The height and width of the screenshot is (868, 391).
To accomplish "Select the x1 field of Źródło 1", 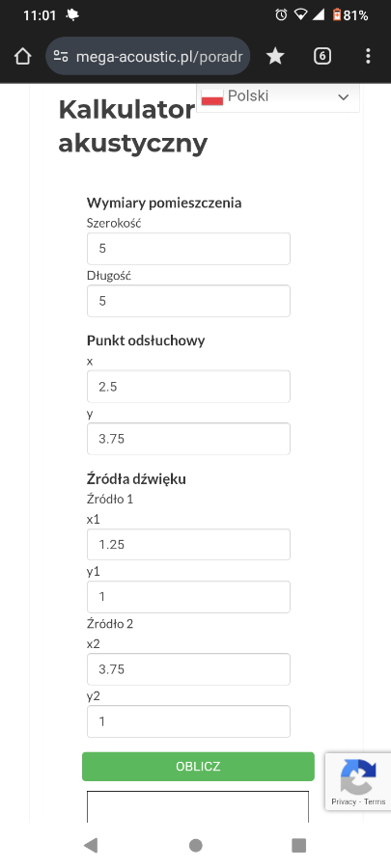I will pyautogui.click(x=188, y=544).
